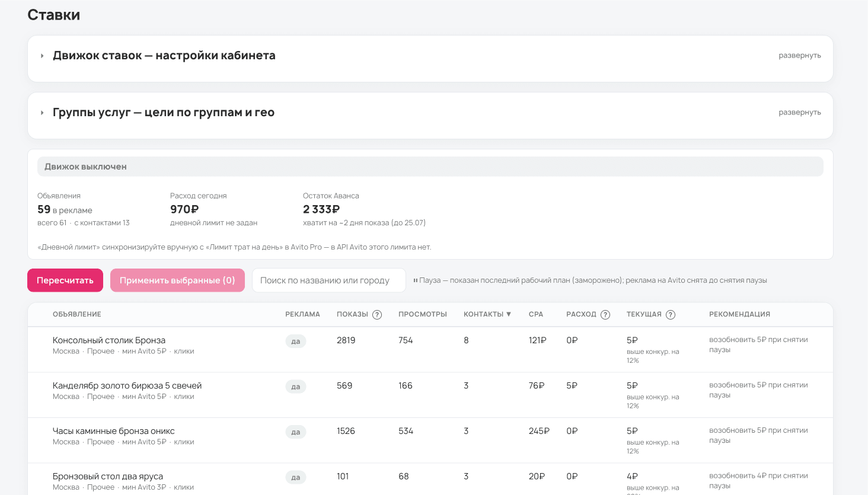Click the 166 views cell

406,386
